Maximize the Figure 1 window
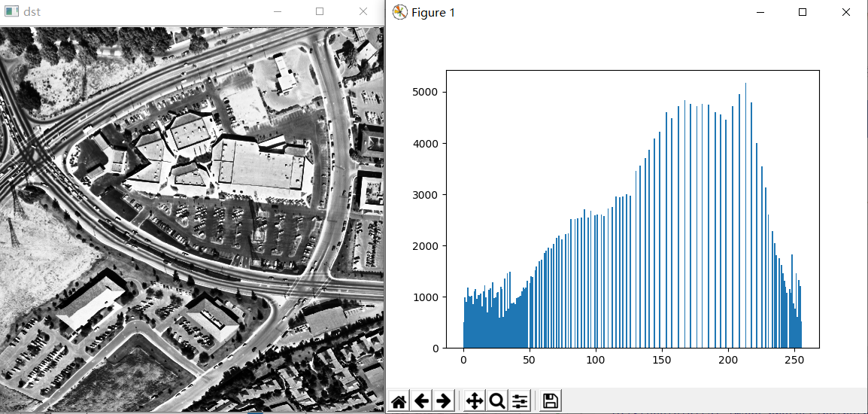868x414 pixels. pyautogui.click(x=802, y=12)
